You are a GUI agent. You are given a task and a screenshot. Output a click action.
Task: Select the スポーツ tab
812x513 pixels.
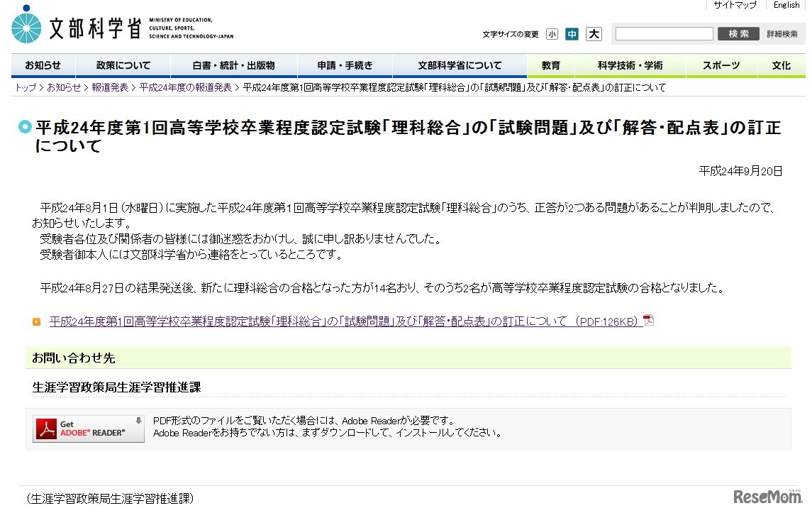click(x=721, y=65)
